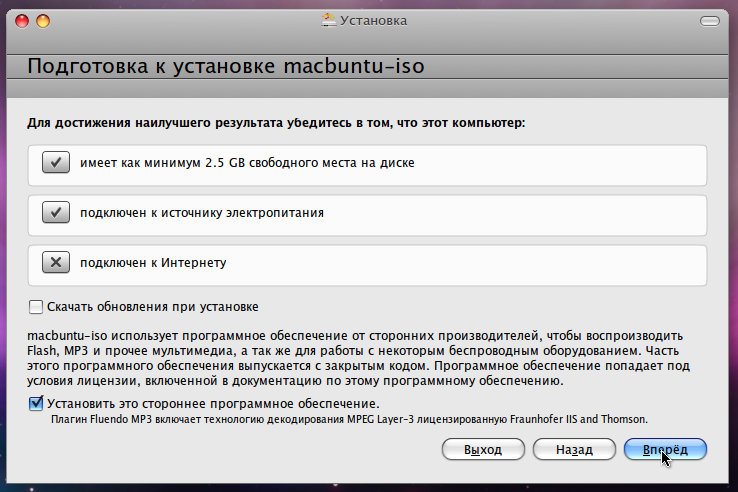
Task: Click the Fluendo MP3 plugin license note
Action: click(349, 419)
